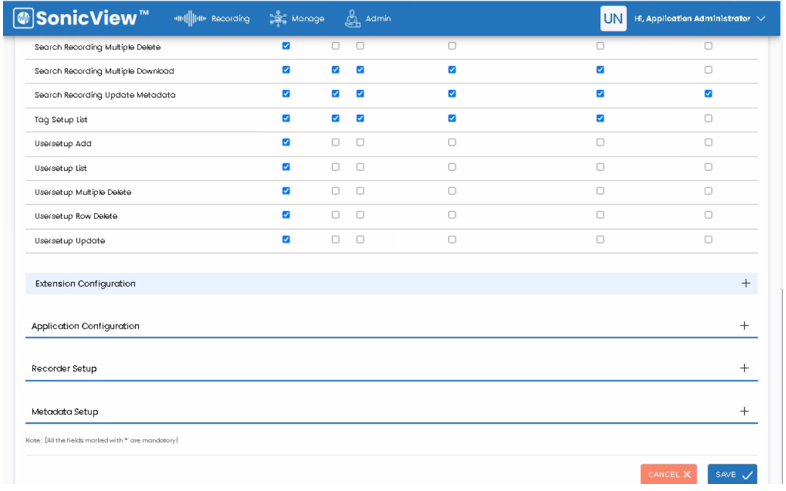The image size is (786, 491).
Task: Click the page's vertical scrollbar
Action: pos(782,386)
